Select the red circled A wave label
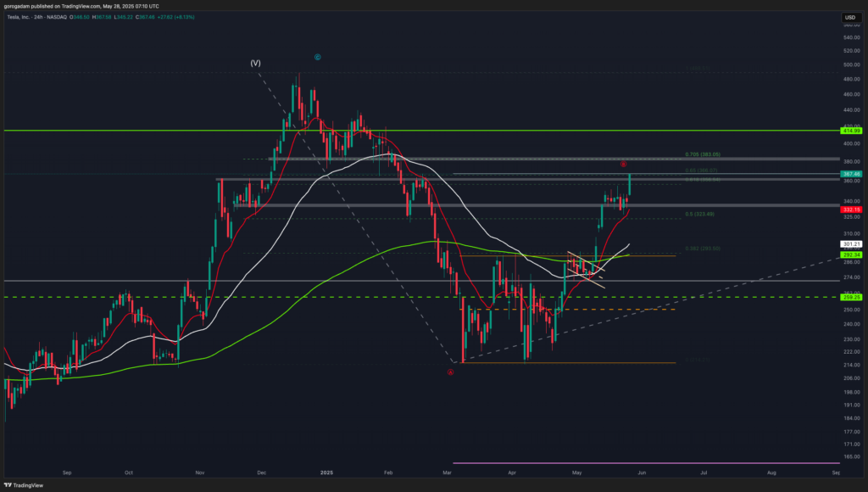This screenshot has height=492, width=868. coord(450,372)
